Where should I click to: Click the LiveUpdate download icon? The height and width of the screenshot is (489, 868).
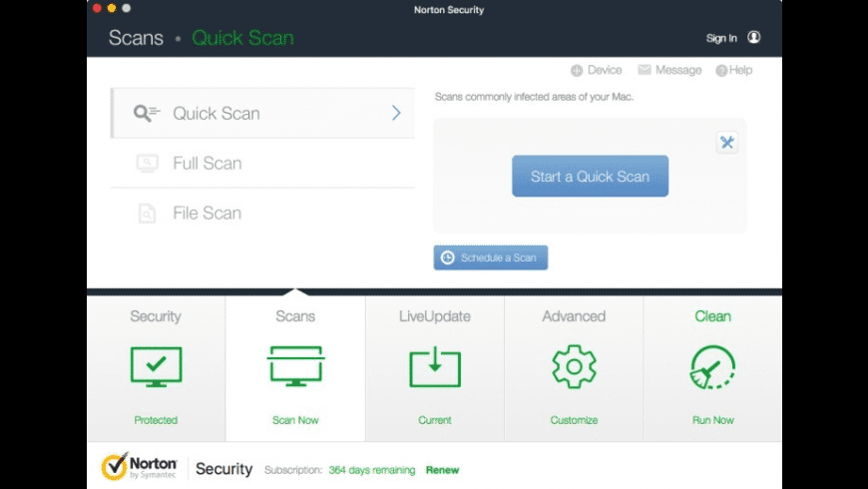435,366
